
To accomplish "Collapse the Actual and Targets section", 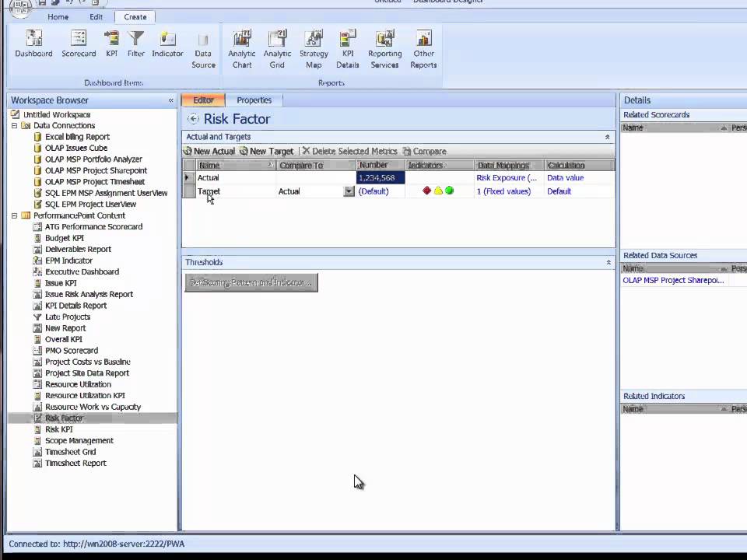I will [608, 137].
